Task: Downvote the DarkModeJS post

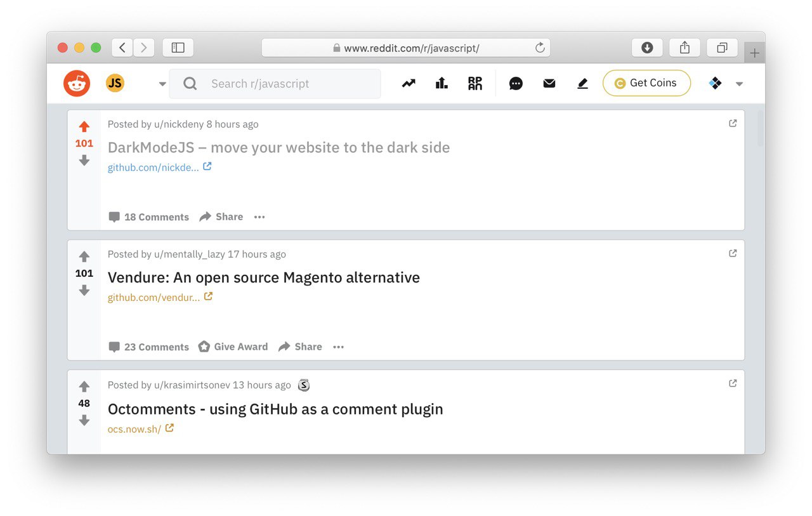Action: click(x=84, y=161)
